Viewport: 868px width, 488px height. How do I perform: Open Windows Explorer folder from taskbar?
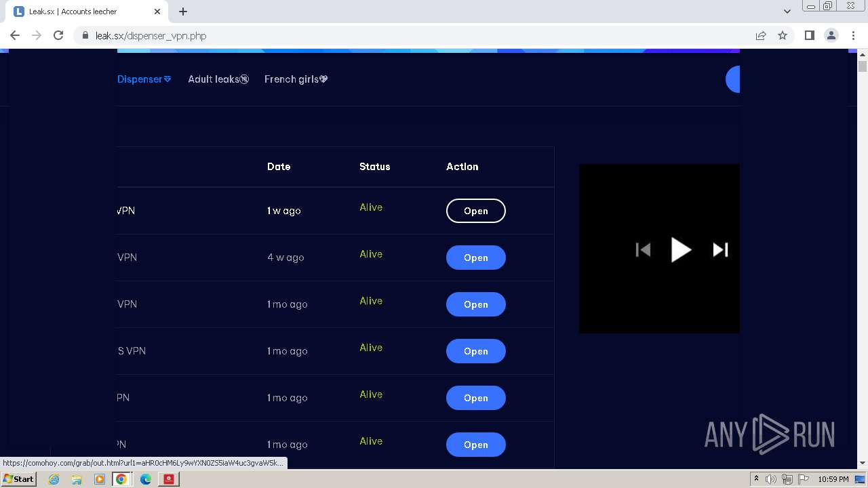pyautogui.click(x=77, y=479)
